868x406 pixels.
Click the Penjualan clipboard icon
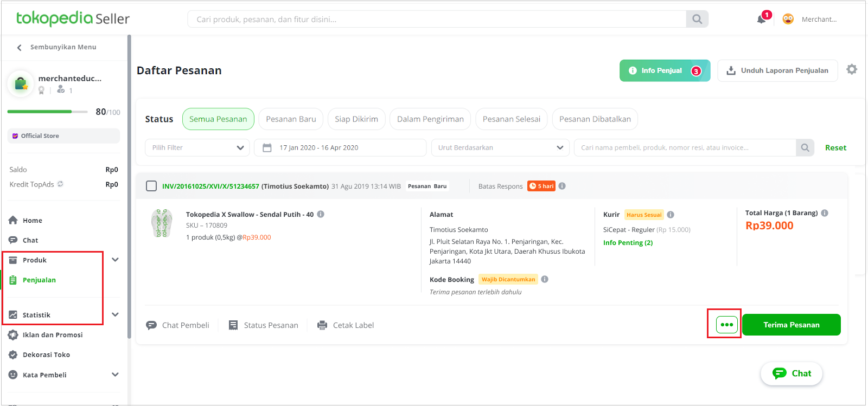[13, 280]
